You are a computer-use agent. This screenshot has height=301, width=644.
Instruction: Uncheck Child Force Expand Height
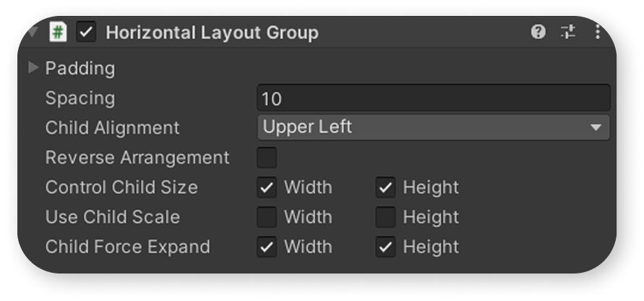point(386,247)
